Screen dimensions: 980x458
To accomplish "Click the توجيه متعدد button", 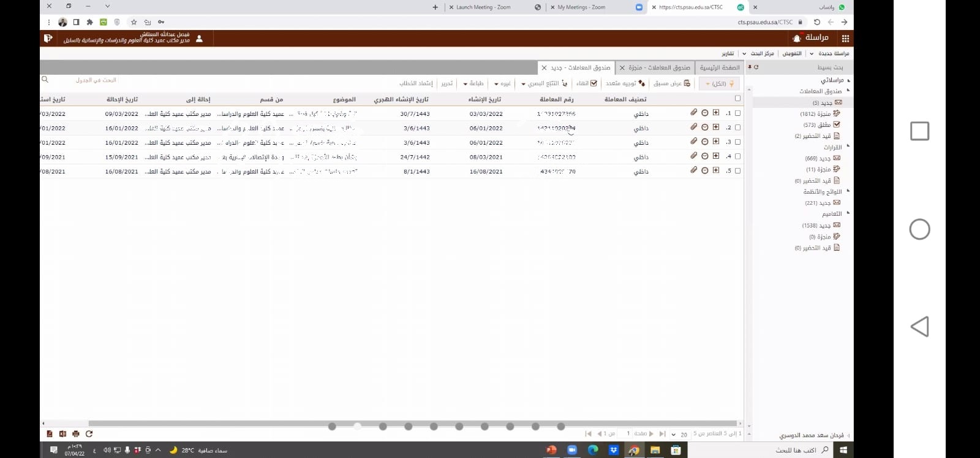I will click(x=625, y=83).
